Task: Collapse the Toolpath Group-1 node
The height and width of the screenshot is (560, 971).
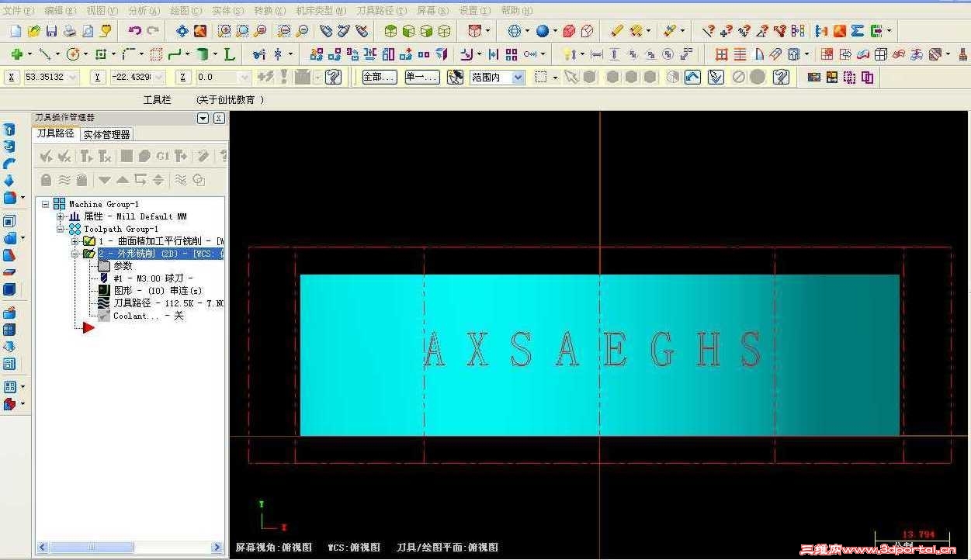Action: tap(60, 229)
